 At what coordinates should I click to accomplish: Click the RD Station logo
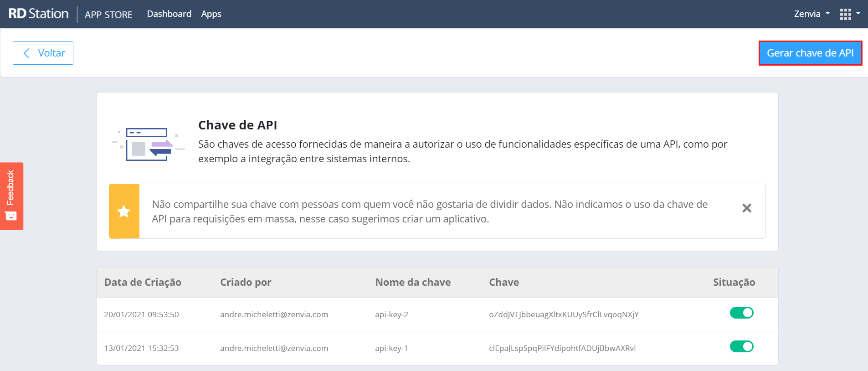pos(39,14)
